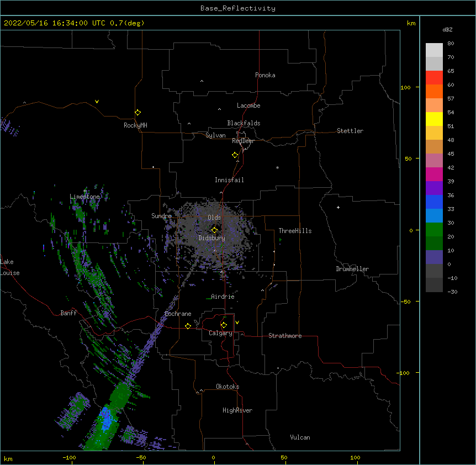Pick the bright green 30-20 dBZ swatch
This screenshot has height=465, width=476.
pyautogui.click(x=434, y=230)
